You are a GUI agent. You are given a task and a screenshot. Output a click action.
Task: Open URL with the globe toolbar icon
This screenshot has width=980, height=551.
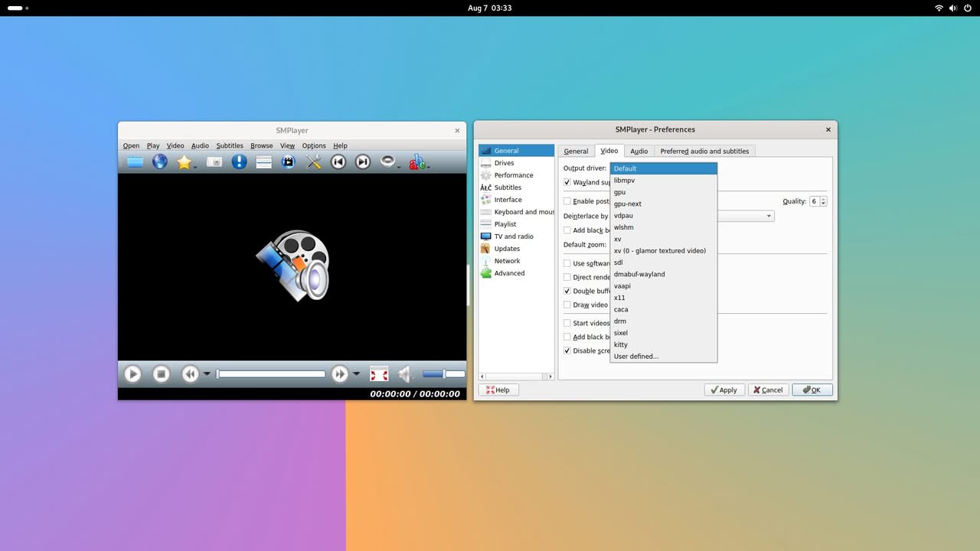(x=159, y=161)
